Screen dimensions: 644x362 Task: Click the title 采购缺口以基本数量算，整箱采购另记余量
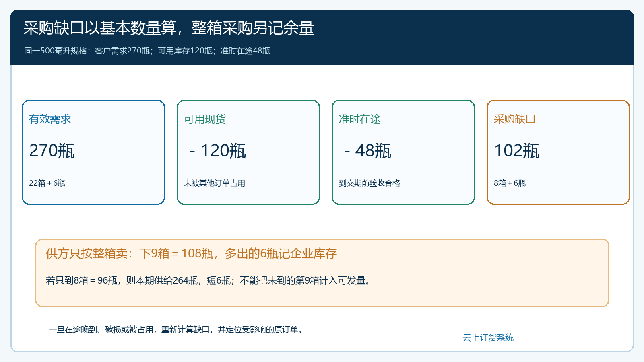pyautogui.click(x=168, y=28)
